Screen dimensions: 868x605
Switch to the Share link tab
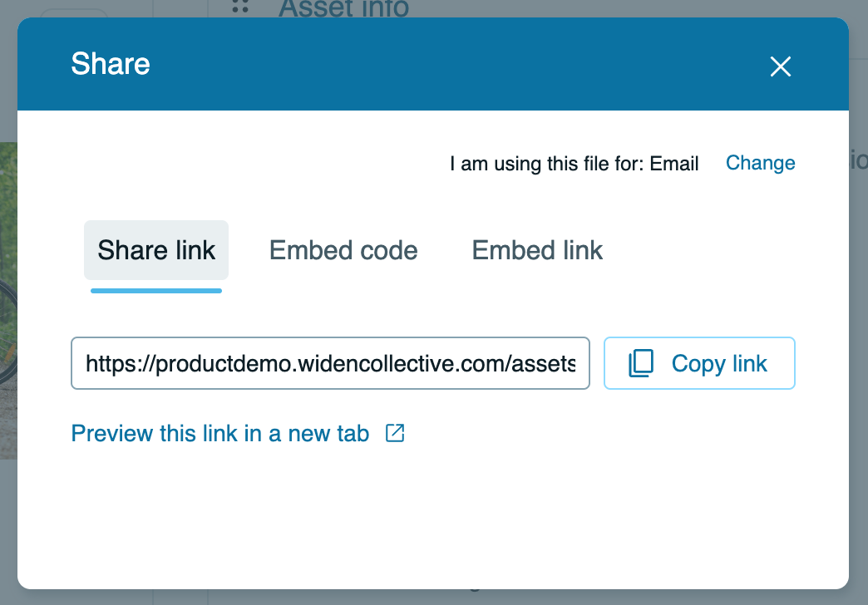(156, 250)
